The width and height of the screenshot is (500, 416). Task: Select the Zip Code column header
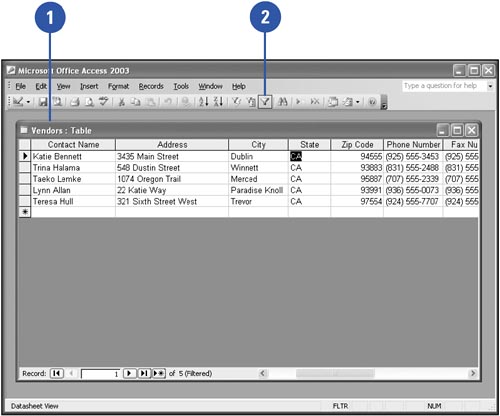[x=357, y=145]
